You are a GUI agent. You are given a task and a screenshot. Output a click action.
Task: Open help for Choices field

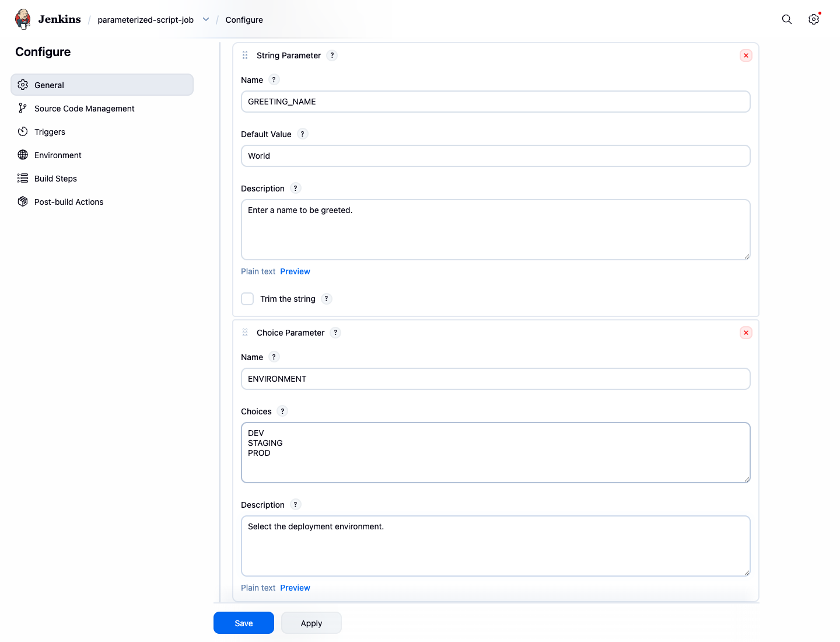pos(282,411)
